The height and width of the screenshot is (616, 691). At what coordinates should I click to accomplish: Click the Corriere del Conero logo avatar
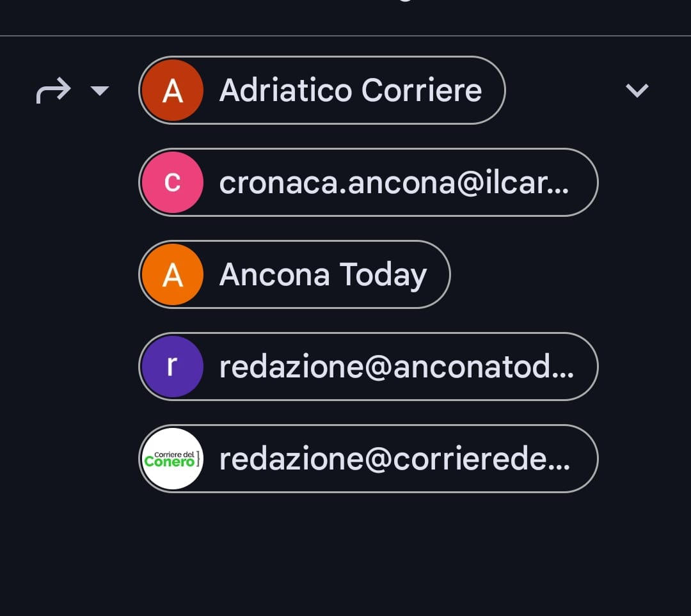click(x=173, y=459)
